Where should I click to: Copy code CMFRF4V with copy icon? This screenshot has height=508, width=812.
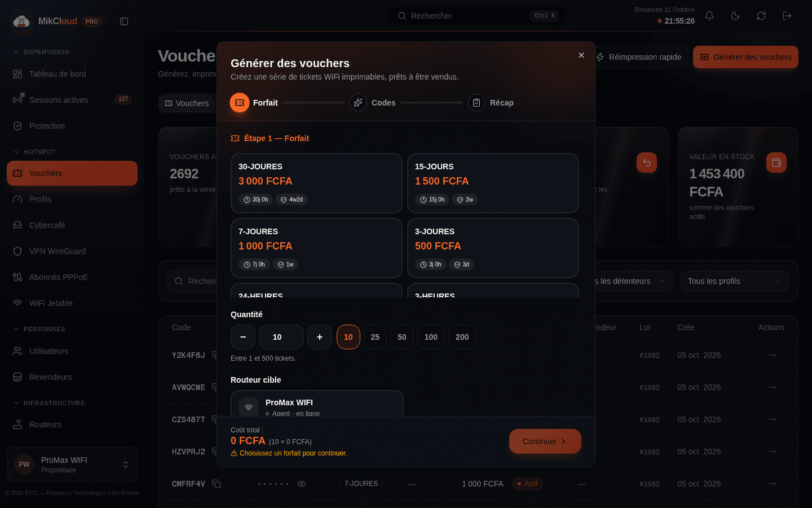click(x=217, y=484)
